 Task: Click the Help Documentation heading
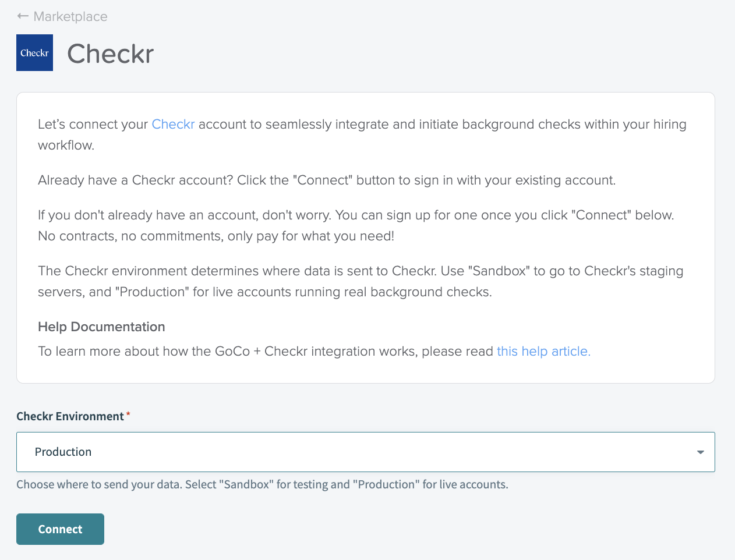(101, 327)
